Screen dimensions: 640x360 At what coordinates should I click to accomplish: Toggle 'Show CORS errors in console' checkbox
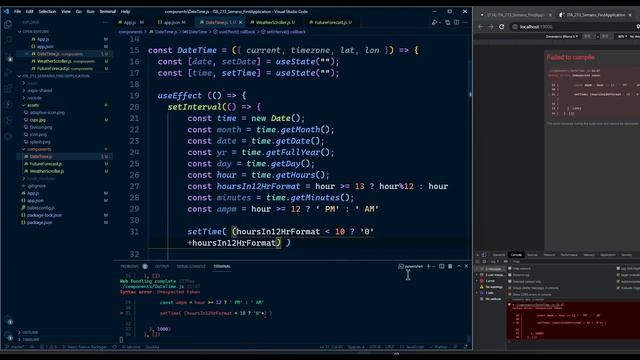click(x=510, y=294)
